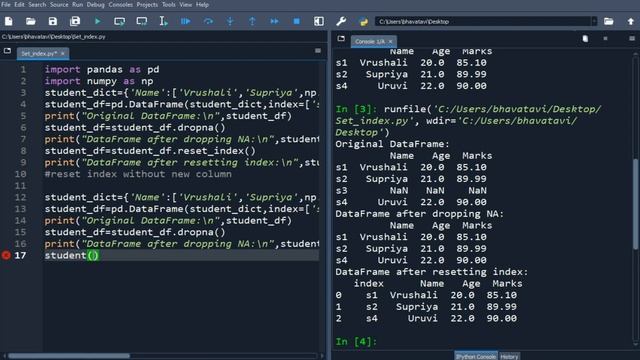Open console pane options menu

pos(631,38)
